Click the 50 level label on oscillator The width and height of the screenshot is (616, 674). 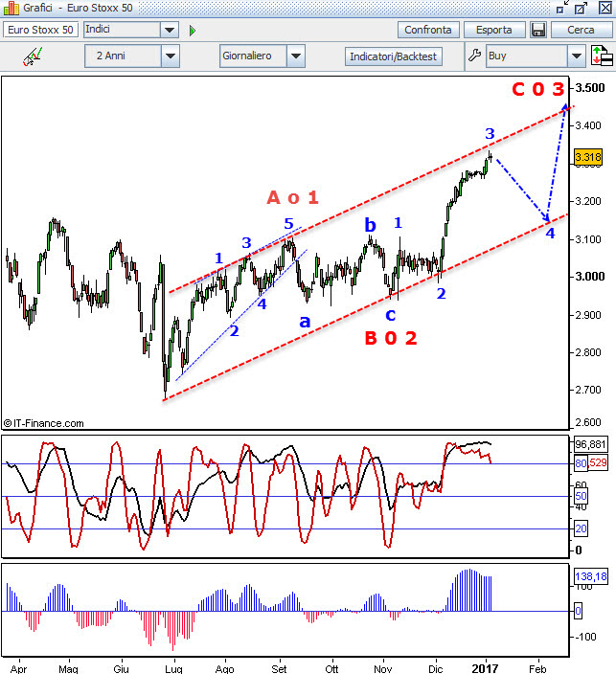(581, 496)
